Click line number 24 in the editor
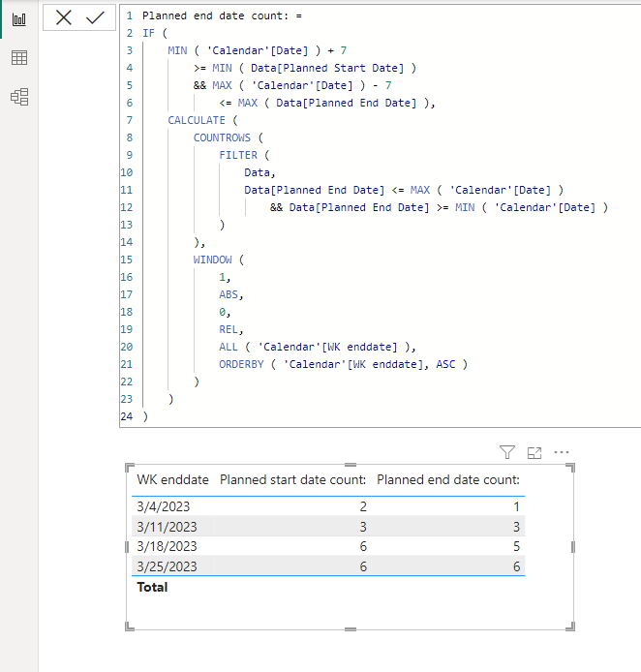Viewport: 641px width, 672px height. point(127,416)
